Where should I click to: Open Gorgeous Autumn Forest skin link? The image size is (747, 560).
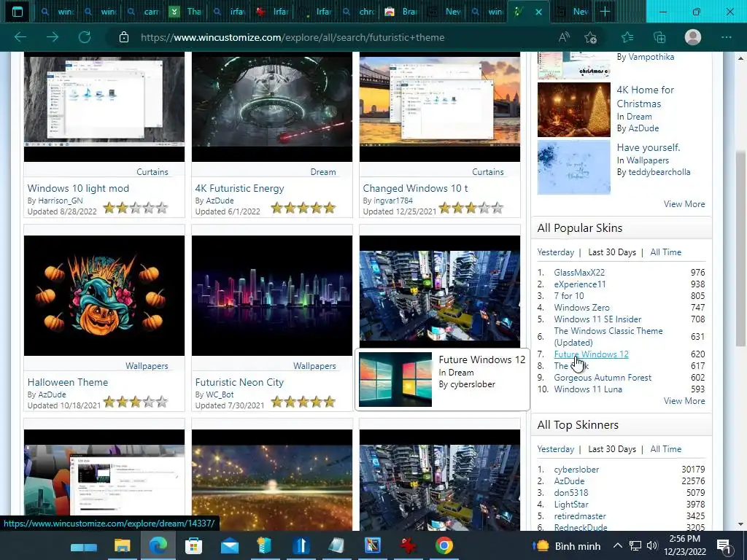coord(603,377)
